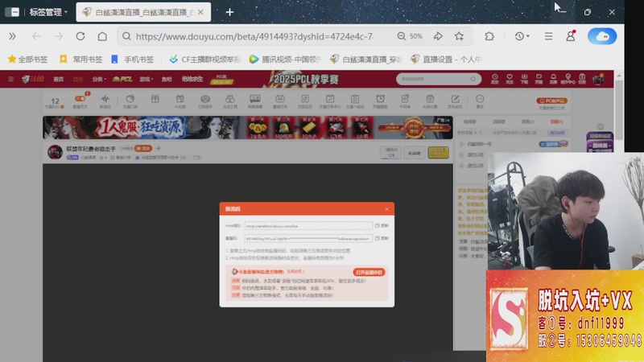Open the Douyu site hamburger menu icon
The width and height of the screenshot is (644, 362).
coord(11,79)
